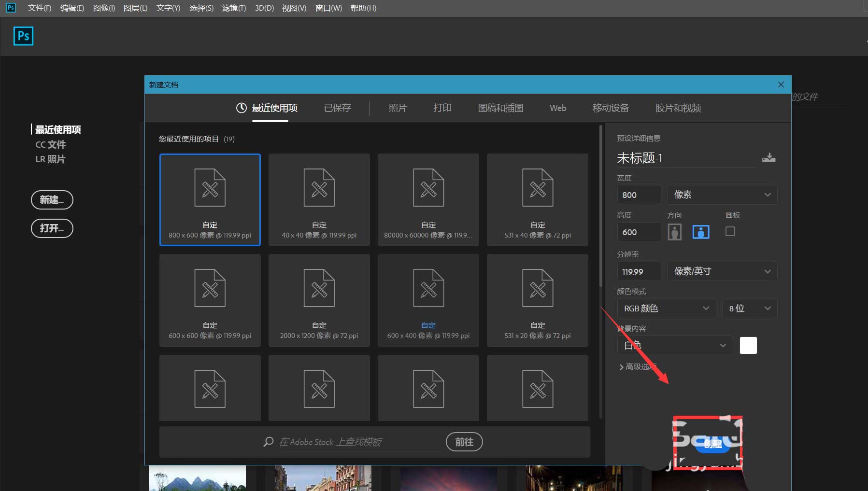Switch to 图稿和插图 tab
This screenshot has width=868, height=491.
(x=500, y=108)
